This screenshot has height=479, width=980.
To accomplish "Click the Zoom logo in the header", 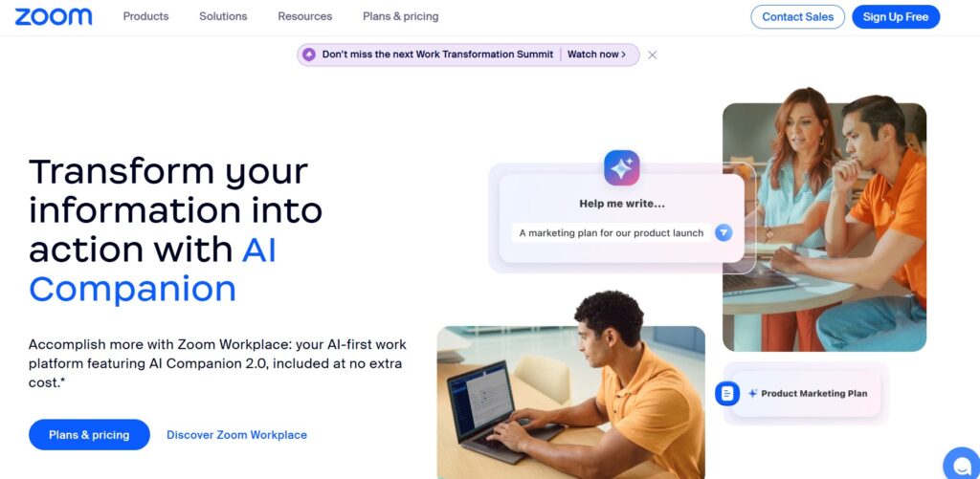I will tap(54, 17).
